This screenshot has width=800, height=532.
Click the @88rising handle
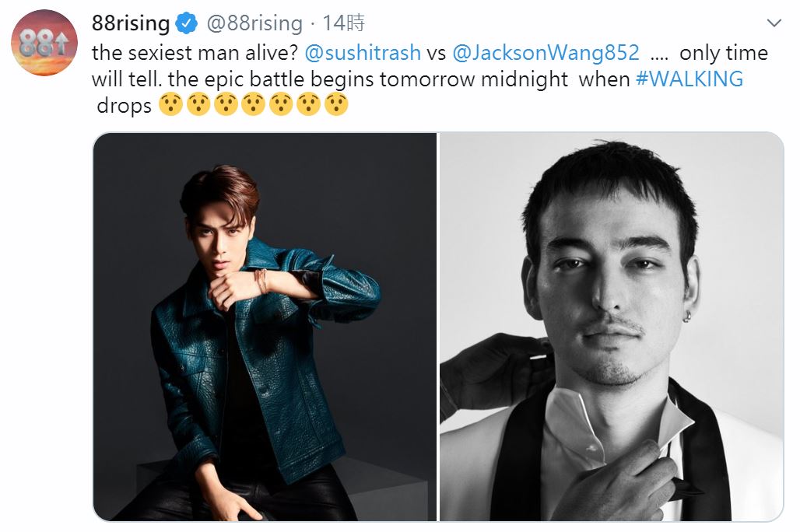pos(254,24)
